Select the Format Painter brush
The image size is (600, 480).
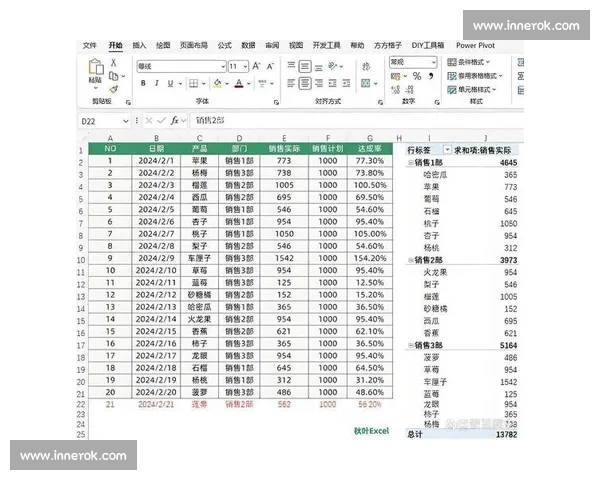pyautogui.click(x=114, y=90)
